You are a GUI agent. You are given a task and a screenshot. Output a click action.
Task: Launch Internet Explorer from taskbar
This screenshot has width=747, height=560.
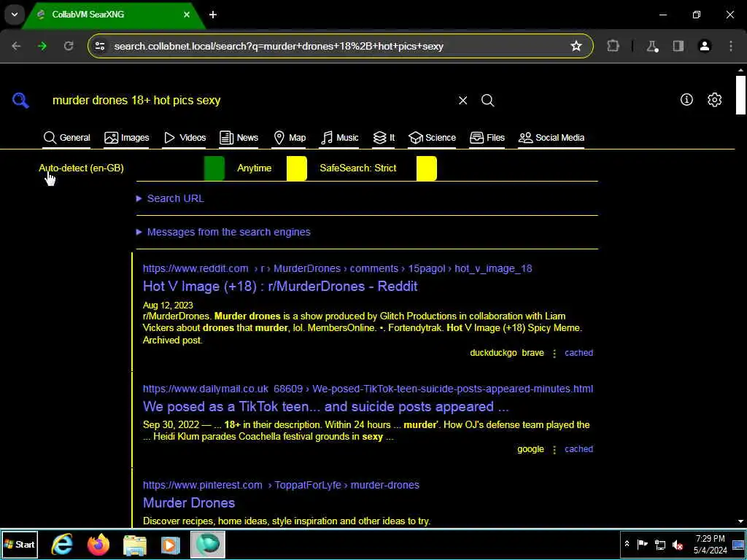[x=63, y=544]
